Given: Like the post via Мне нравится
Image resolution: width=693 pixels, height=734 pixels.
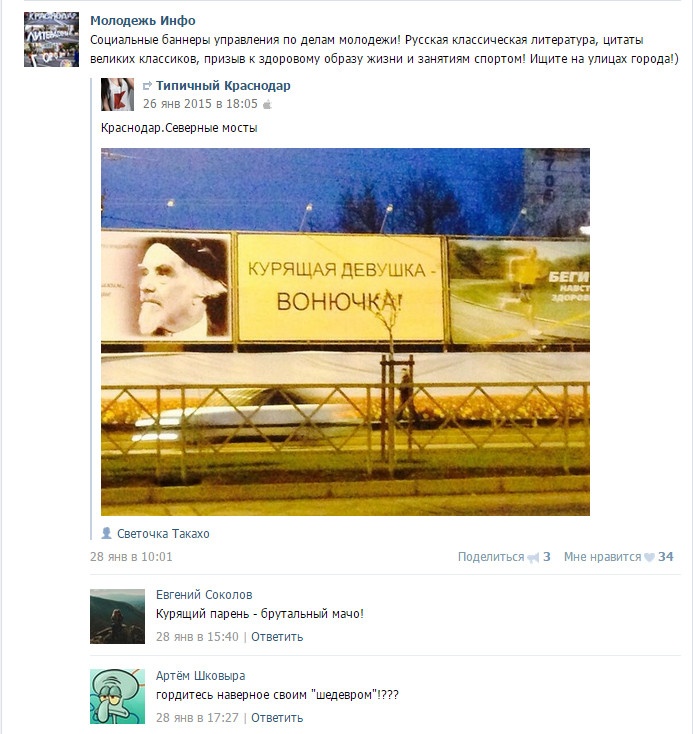Looking at the screenshot, I should (x=602, y=557).
